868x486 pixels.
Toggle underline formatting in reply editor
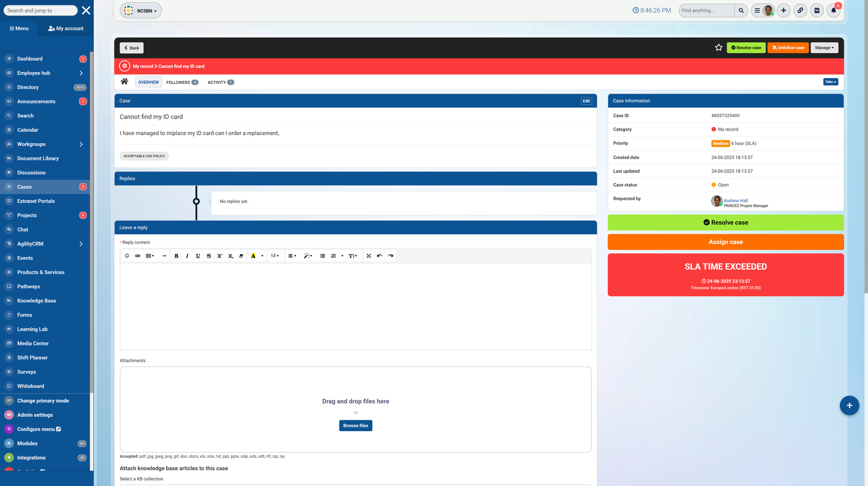pos(198,256)
